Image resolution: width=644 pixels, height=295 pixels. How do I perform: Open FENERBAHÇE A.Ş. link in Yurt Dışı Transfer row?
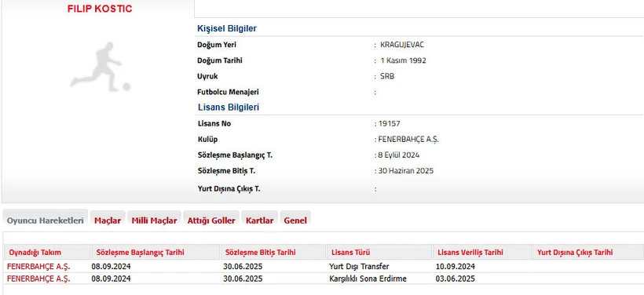pyautogui.click(x=38, y=267)
